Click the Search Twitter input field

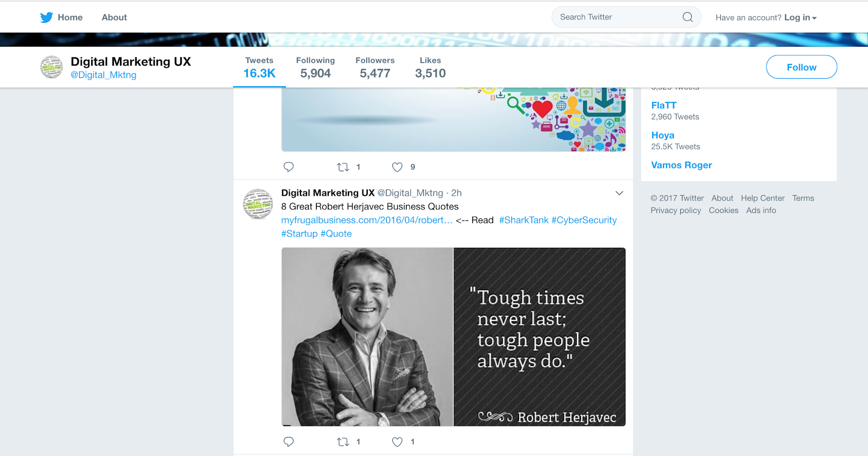click(626, 17)
